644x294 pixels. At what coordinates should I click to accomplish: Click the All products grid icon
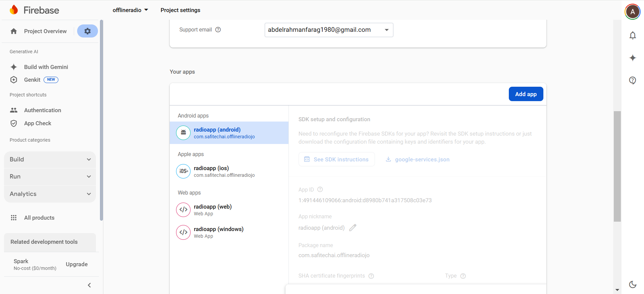[14, 218]
